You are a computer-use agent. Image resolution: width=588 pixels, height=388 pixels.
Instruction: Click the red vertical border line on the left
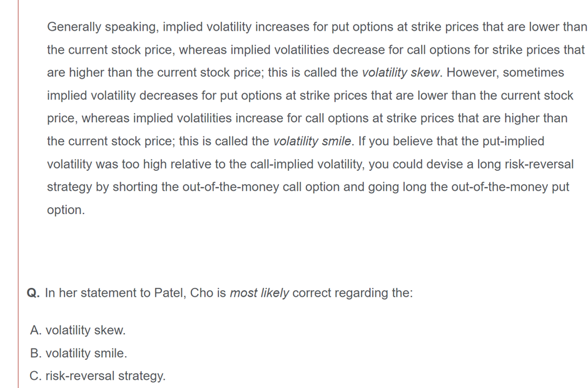(18, 194)
